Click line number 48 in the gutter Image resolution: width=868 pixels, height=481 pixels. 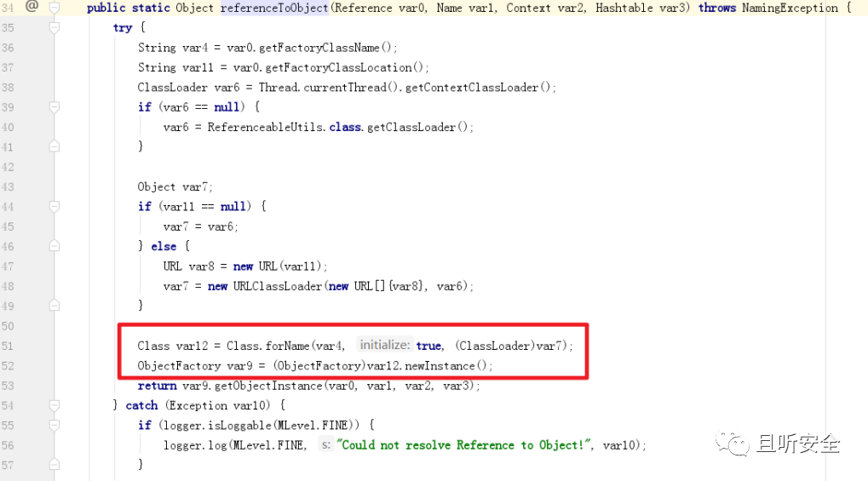click(8, 286)
